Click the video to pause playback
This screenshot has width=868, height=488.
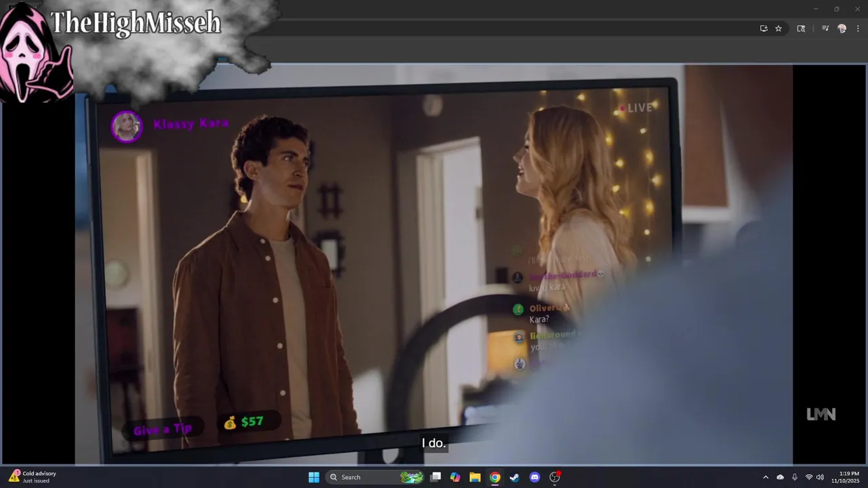(434, 264)
